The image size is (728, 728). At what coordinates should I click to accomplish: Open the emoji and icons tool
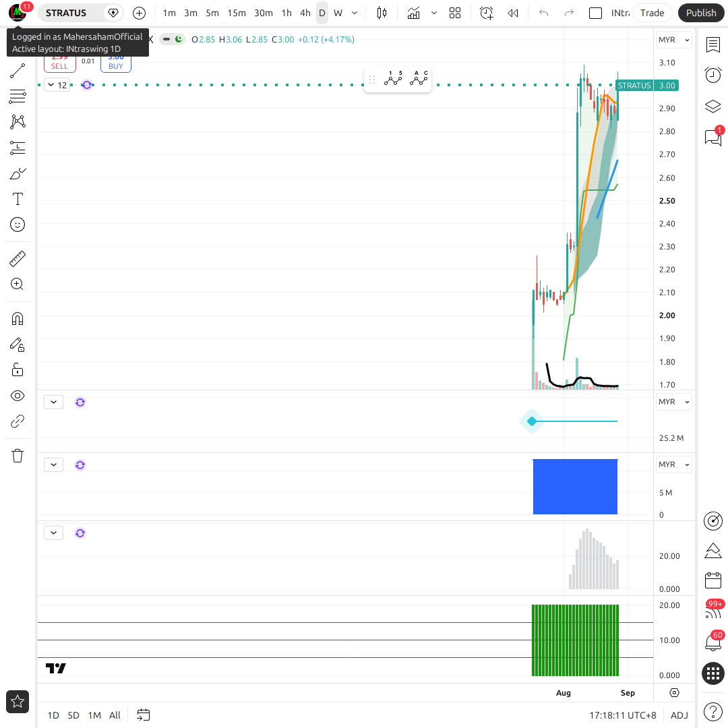pyautogui.click(x=18, y=224)
